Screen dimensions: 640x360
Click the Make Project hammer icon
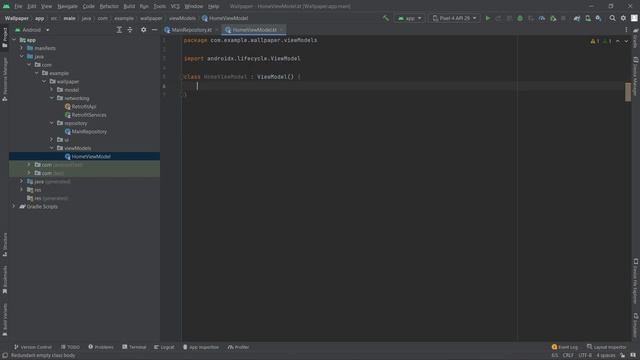[x=386, y=18]
